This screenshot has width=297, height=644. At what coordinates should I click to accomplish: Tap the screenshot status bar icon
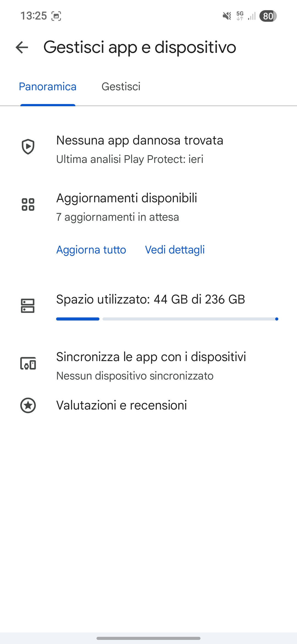[x=56, y=16]
